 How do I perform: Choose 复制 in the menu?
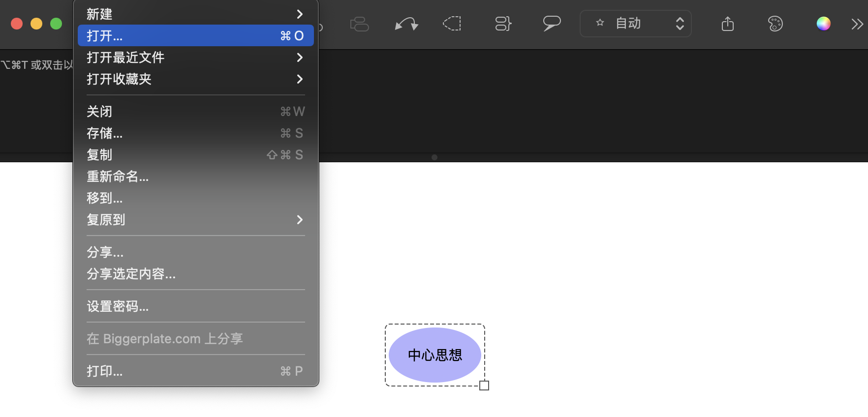point(195,154)
